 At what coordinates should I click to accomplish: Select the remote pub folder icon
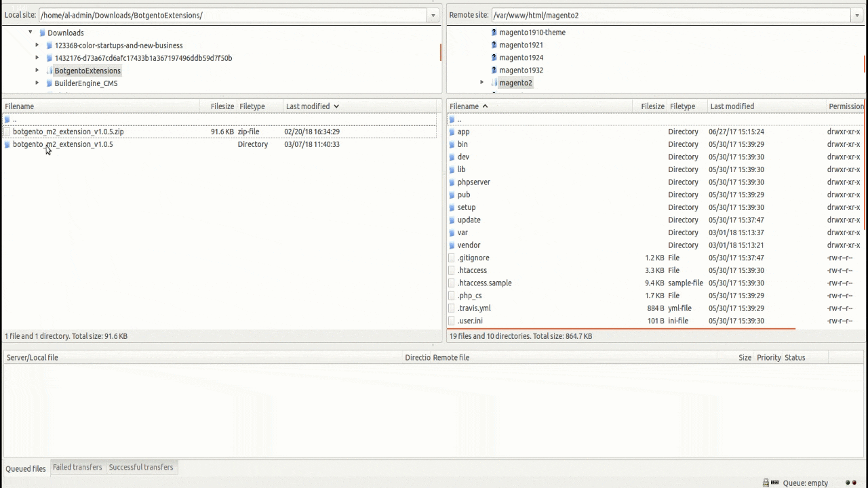(x=452, y=195)
